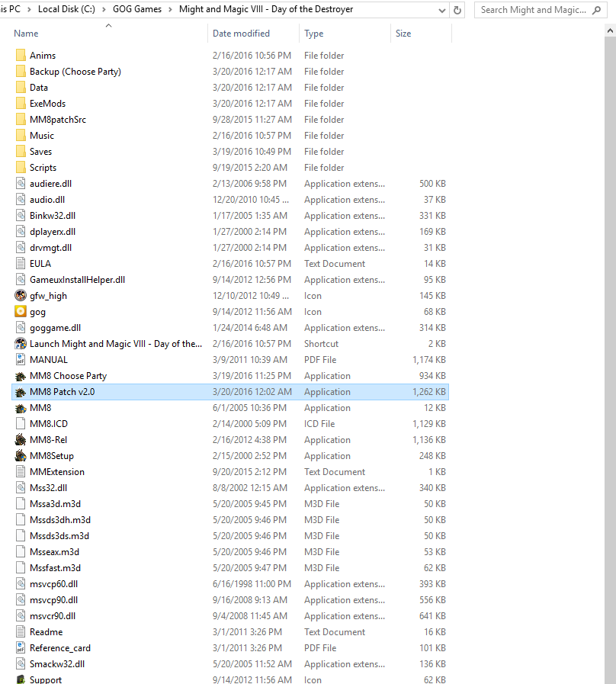
Task: Select the Smackw32.dll file name
Action: pyautogui.click(x=57, y=664)
